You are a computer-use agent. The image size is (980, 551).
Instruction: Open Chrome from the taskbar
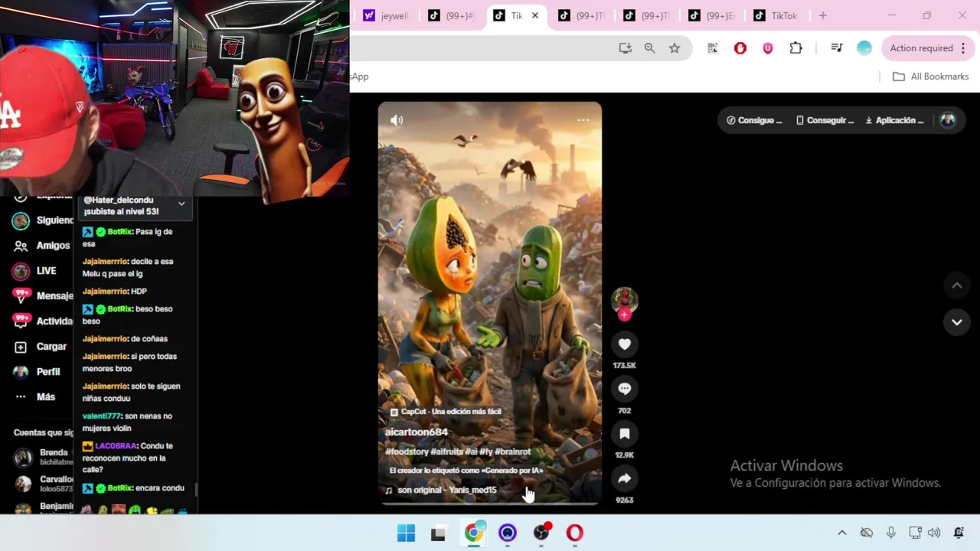[474, 533]
